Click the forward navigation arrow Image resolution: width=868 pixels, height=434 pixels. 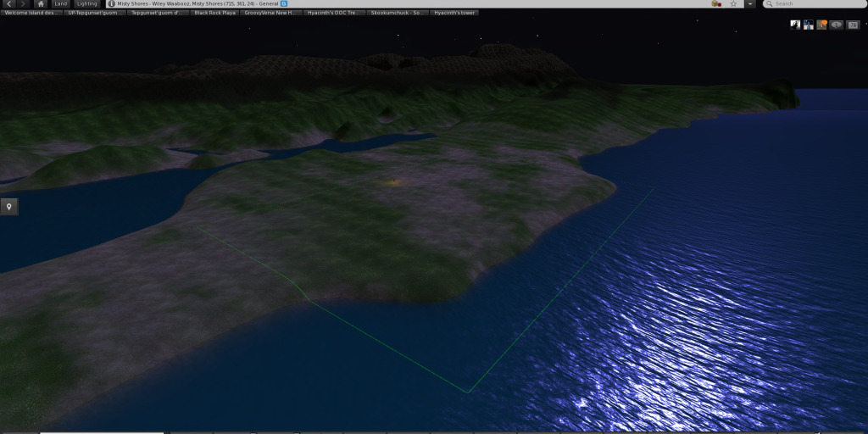click(23, 4)
